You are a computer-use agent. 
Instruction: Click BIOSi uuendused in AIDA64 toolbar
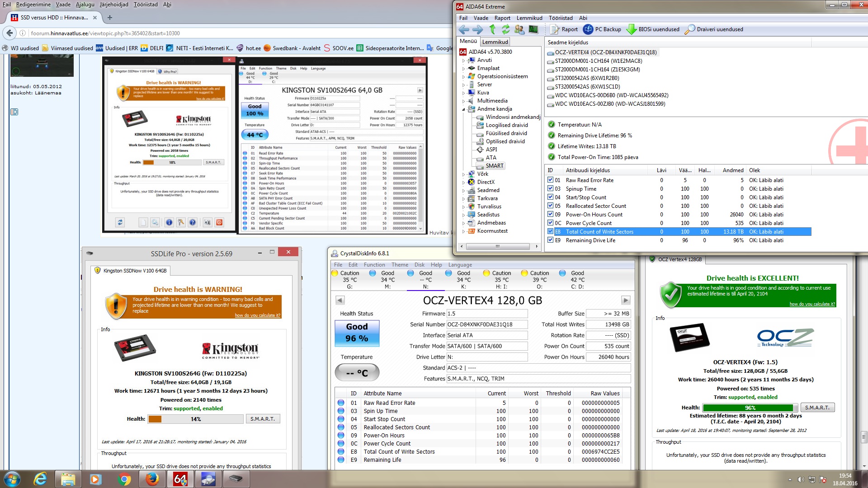click(x=653, y=29)
